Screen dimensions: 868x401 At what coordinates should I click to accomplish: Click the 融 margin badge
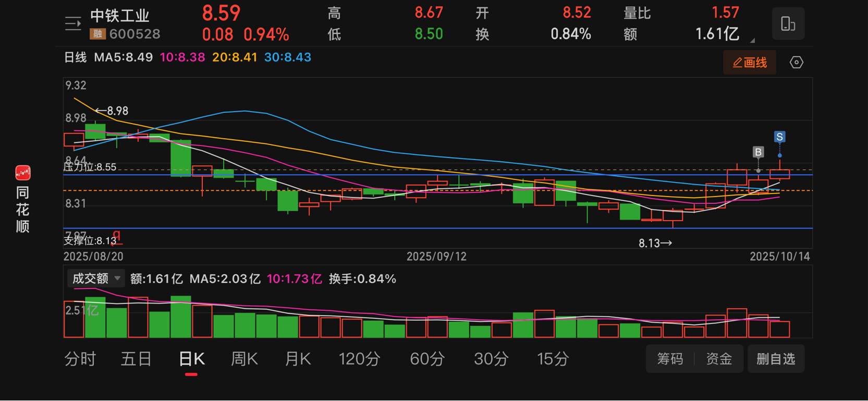coord(97,34)
